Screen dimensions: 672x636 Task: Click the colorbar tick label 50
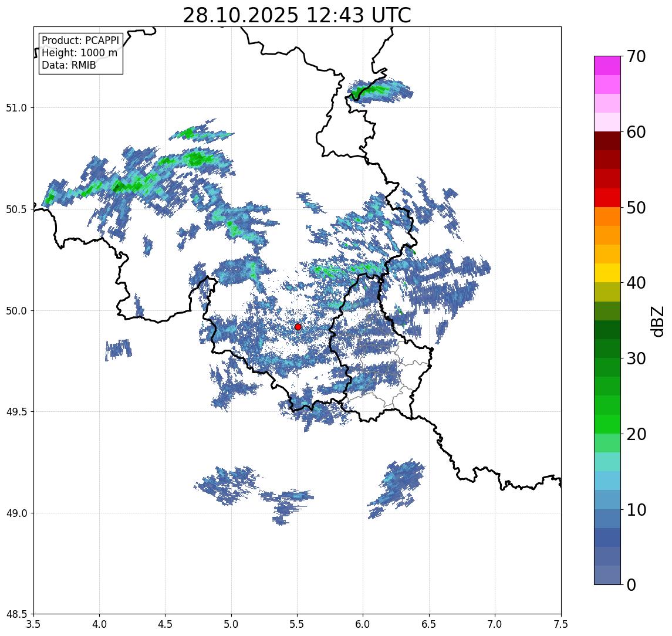click(636, 208)
